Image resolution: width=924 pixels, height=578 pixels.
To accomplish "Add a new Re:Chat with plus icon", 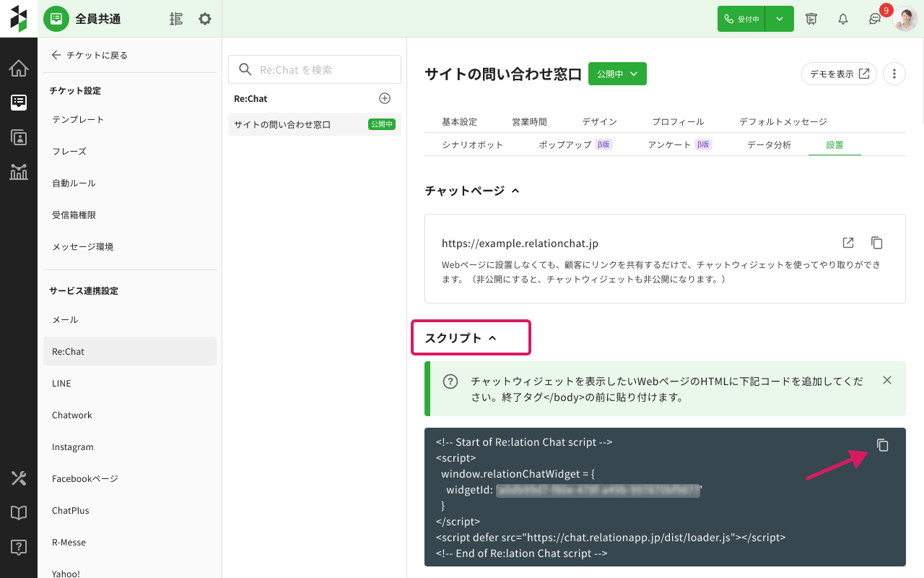I will click(385, 98).
